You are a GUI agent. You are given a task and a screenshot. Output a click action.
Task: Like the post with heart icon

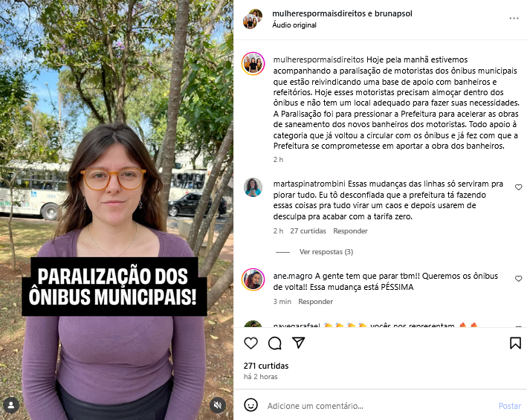(250, 343)
